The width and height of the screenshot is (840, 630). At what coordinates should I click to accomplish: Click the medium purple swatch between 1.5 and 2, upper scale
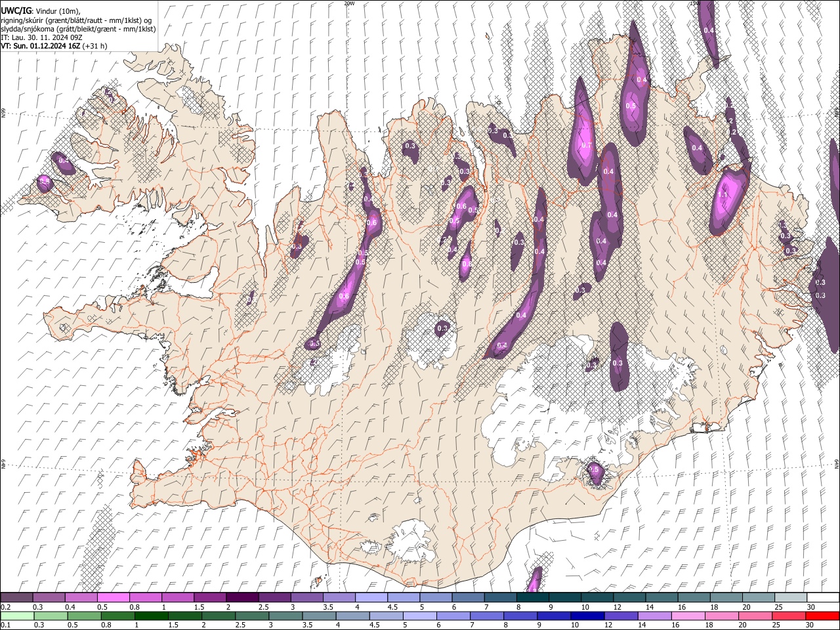tap(210, 597)
